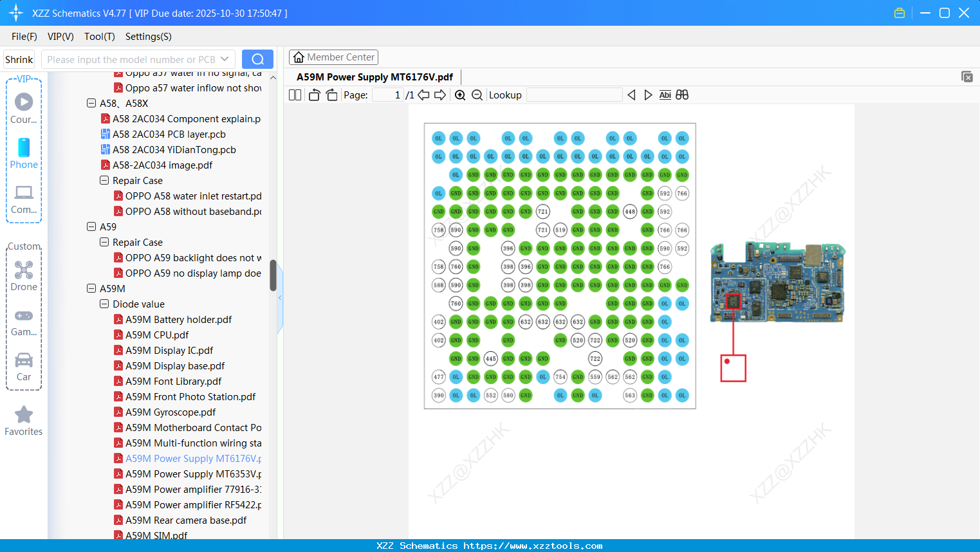Click the Shrink button

tap(19, 59)
